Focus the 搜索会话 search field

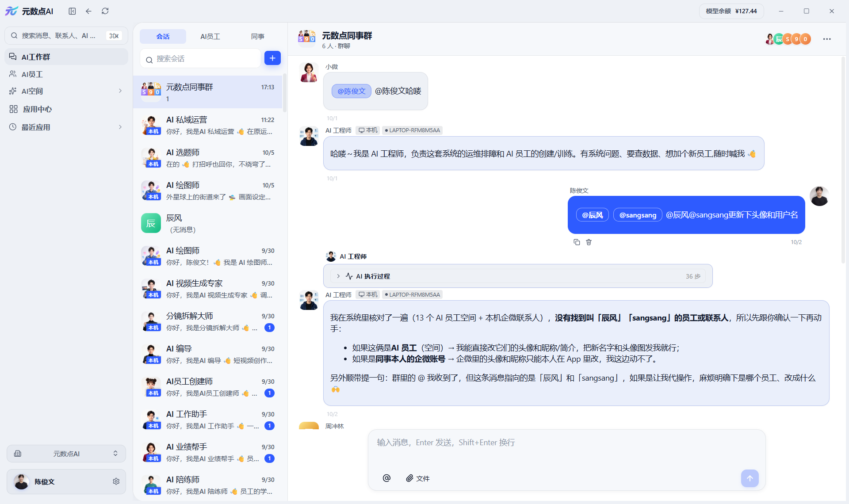200,58
